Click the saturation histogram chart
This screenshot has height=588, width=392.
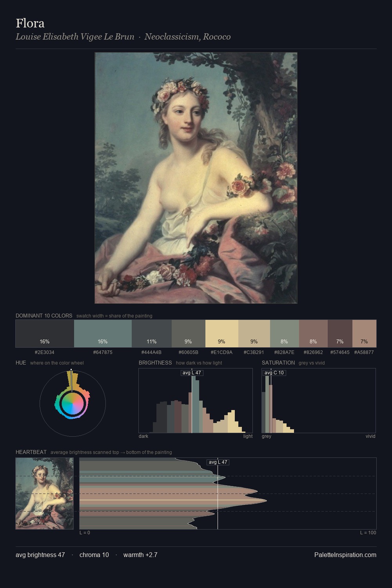pyautogui.click(x=319, y=401)
